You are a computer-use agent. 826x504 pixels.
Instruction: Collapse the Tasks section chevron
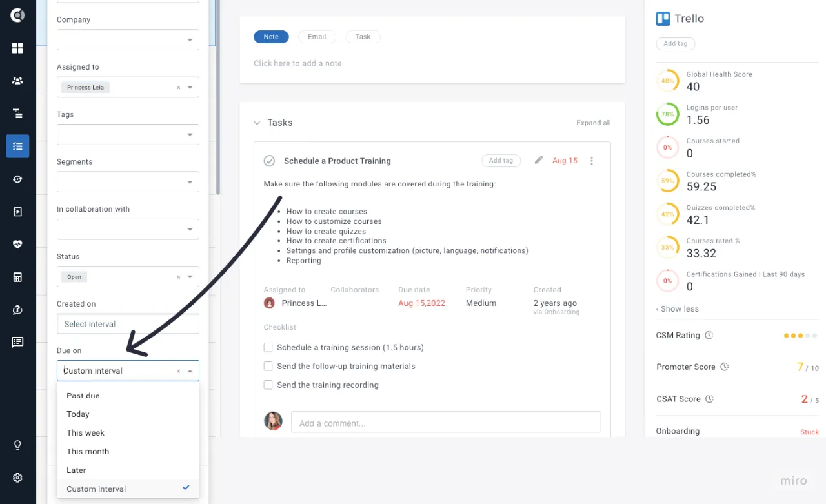click(x=257, y=123)
